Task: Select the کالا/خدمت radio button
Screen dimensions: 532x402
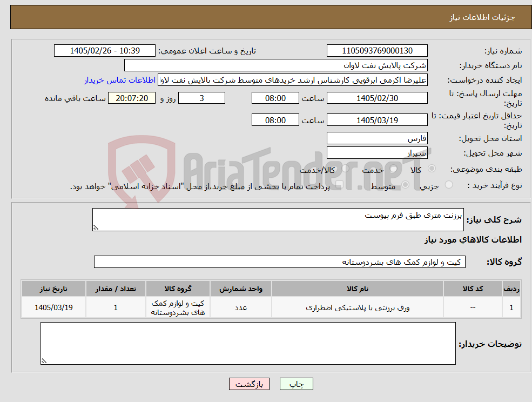Action: (x=345, y=169)
